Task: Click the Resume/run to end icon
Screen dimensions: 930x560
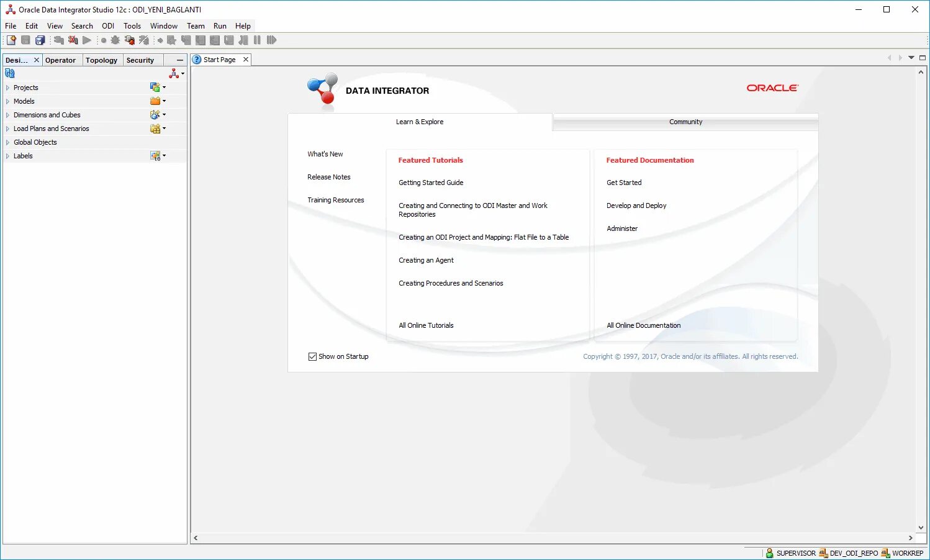Action: click(271, 40)
